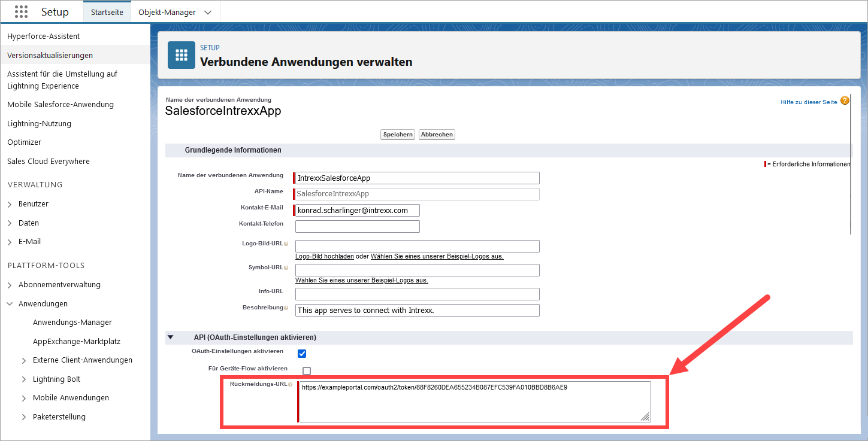
Task: Focus Name der verbundenen Anwendung field
Action: click(418, 178)
